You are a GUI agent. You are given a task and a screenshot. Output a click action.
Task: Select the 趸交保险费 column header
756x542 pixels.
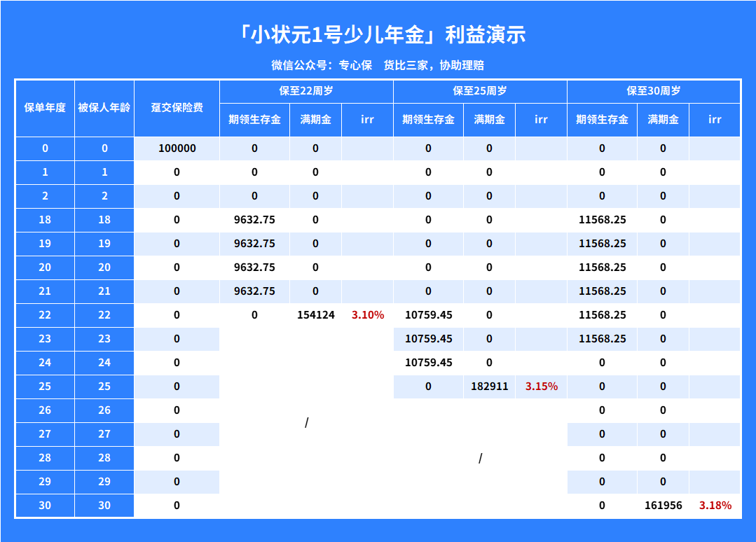[x=177, y=108]
